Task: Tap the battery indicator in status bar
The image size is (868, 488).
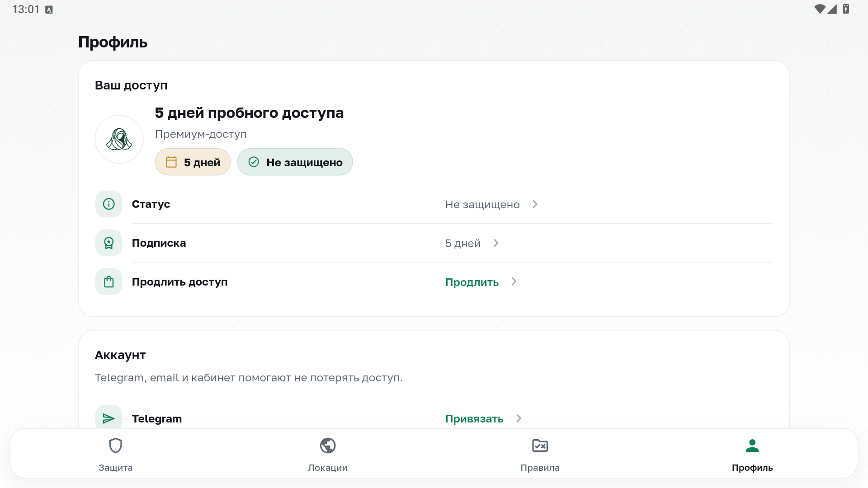Action: pyautogui.click(x=846, y=9)
